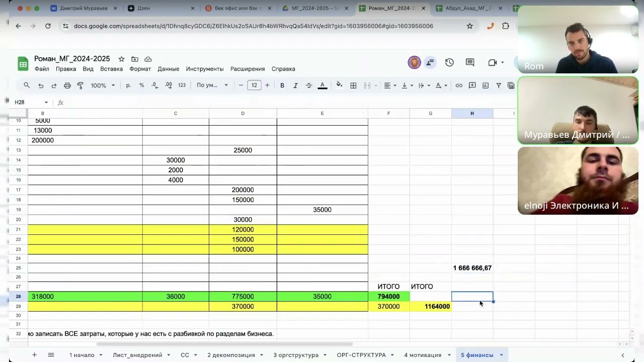
Task: Insert a link
Action: click(459, 85)
